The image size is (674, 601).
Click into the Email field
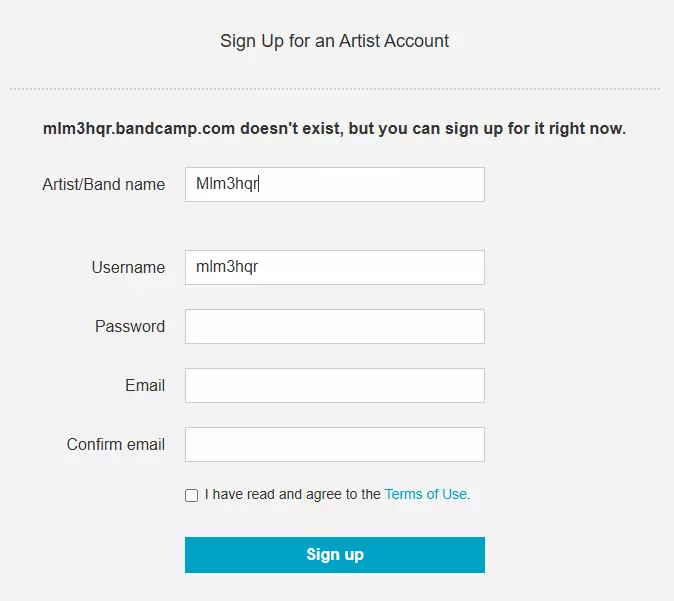[x=334, y=385]
